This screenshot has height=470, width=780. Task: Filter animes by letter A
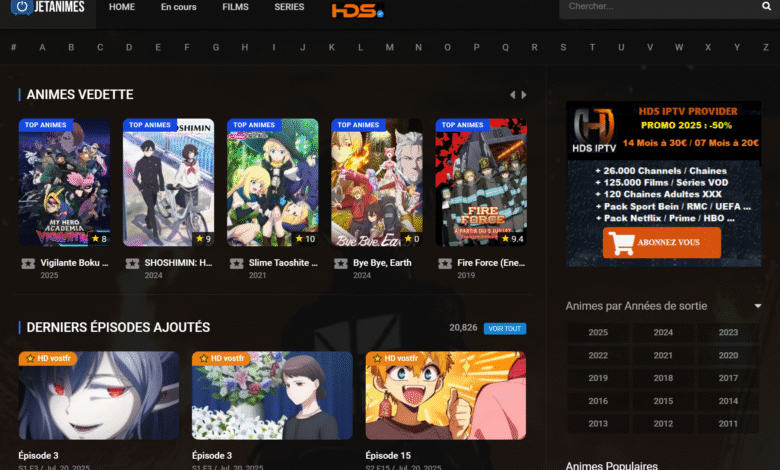coord(42,47)
